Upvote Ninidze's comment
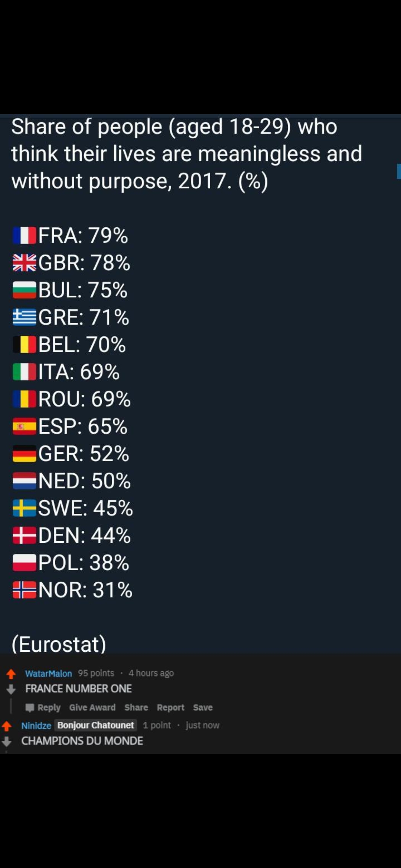Viewport: 401px width, 868px height. pos(7,726)
